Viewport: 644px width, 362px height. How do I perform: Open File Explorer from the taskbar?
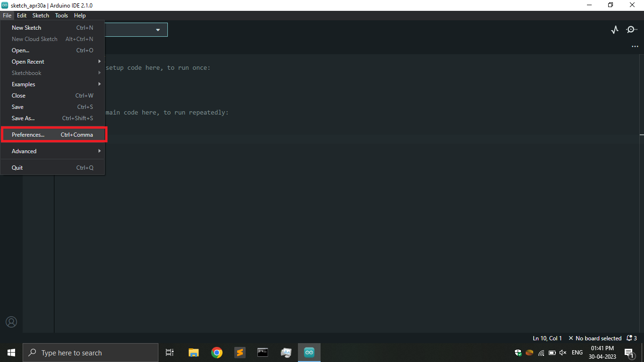pyautogui.click(x=193, y=352)
